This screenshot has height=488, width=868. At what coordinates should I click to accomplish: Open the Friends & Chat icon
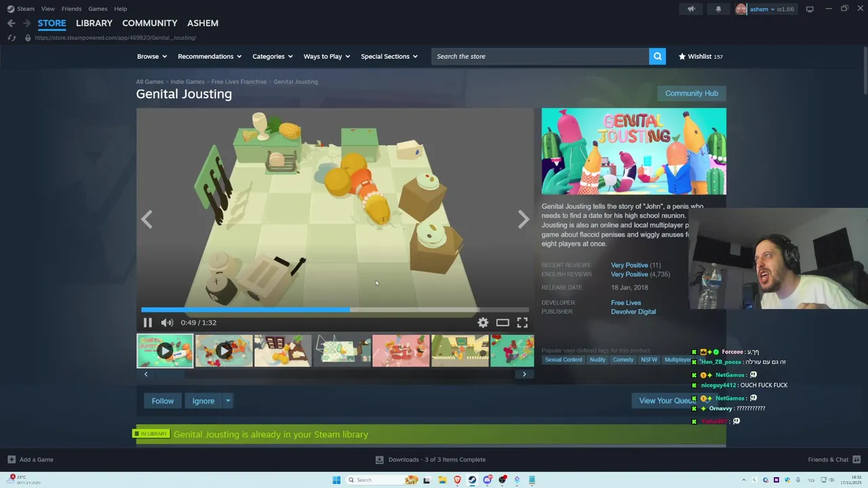(856, 460)
